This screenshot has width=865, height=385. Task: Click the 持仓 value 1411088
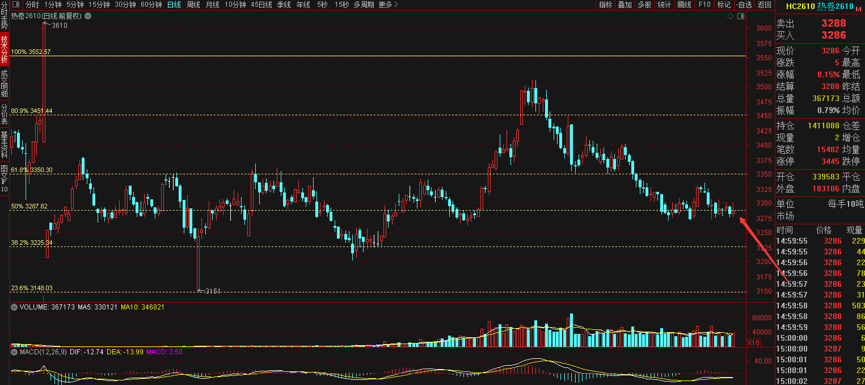point(824,126)
